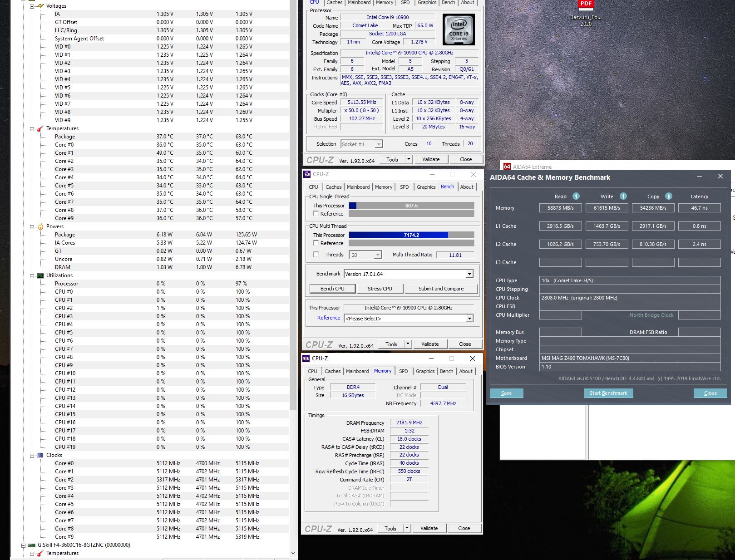Click Save button in AIDA64 benchmark

point(506,393)
